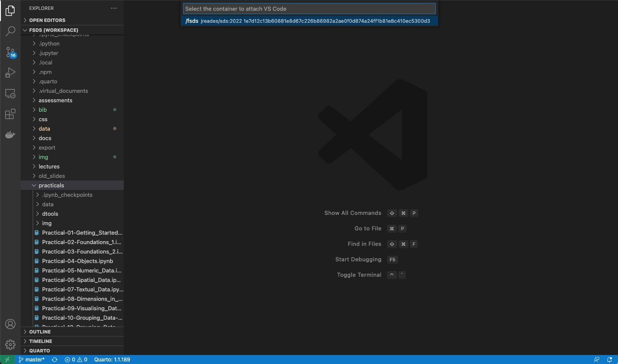Click the master* git branch indicator
The width and height of the screenshot is (618, 364).
tap(32, 360)
